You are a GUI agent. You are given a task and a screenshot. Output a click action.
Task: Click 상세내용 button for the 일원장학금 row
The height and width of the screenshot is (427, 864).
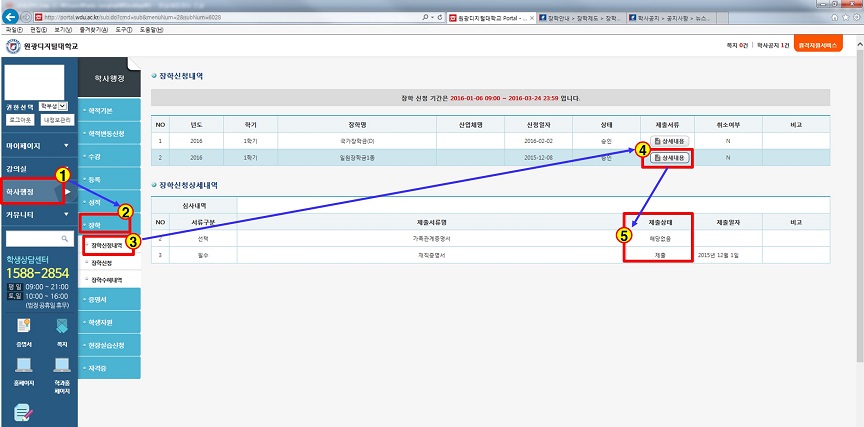(669, 158)
